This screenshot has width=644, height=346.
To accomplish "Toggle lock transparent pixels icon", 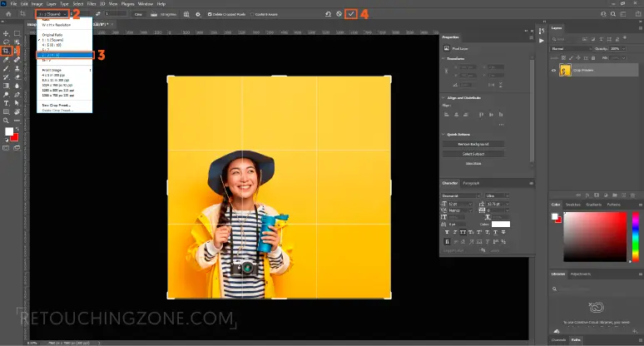I will point(564,58).
